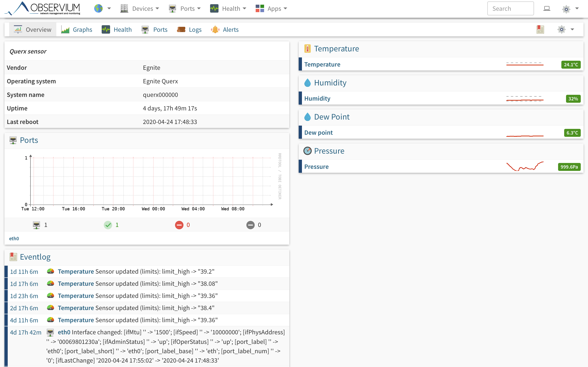Click the 32% humidity badge
Viewport: 588px width, 367px height.
(x=573, y=99)
